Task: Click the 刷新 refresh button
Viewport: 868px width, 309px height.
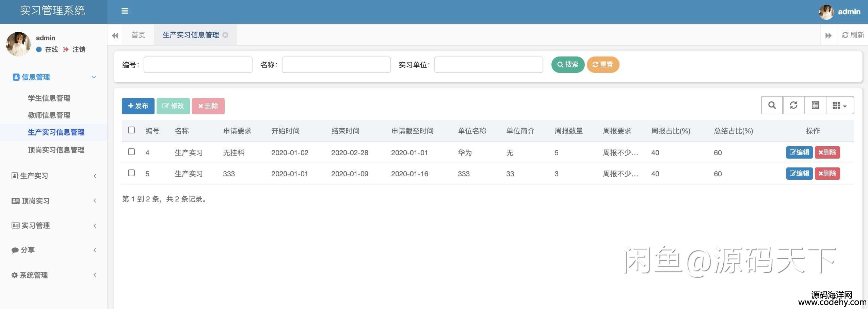Action: tap(853, 35)
